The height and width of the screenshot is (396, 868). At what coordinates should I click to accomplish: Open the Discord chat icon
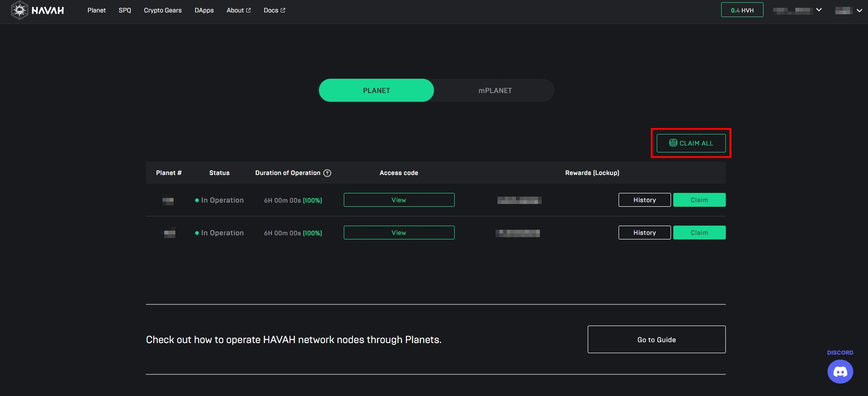coord(840,372)
